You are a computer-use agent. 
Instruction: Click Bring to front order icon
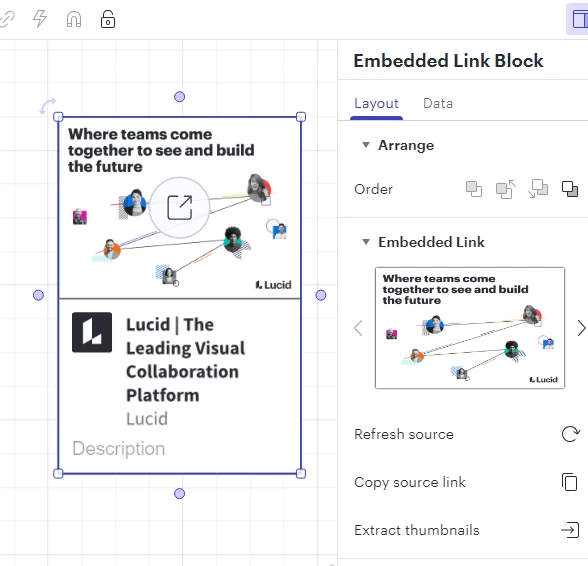(x=474, y=189)
